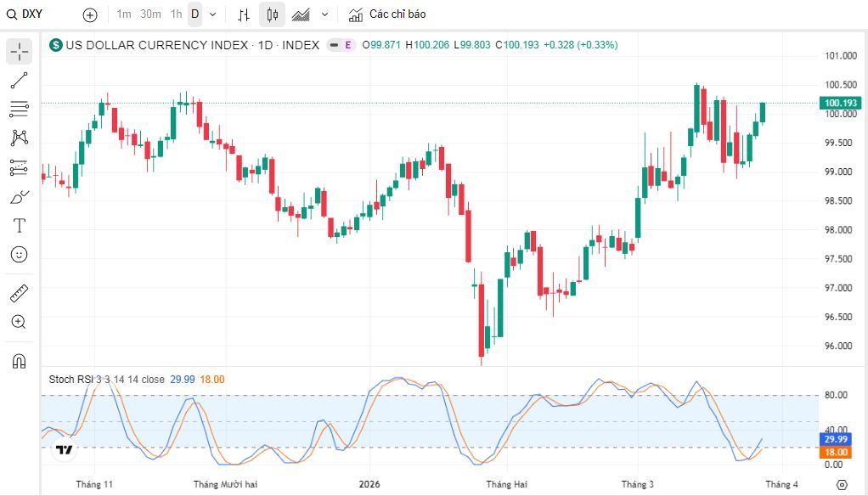Select the trend line drawing tool
The height and width of the screenshot is (496, 868).
point(20,81)
